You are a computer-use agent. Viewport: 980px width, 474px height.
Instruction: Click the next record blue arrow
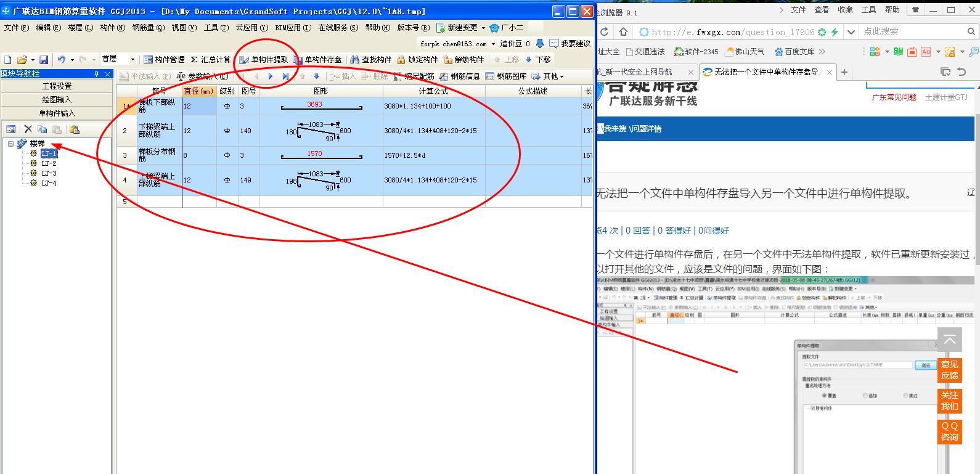[271, 76]
